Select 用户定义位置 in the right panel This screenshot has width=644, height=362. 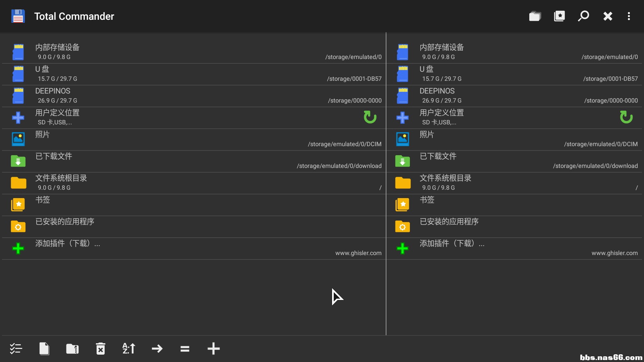[514, 118]
